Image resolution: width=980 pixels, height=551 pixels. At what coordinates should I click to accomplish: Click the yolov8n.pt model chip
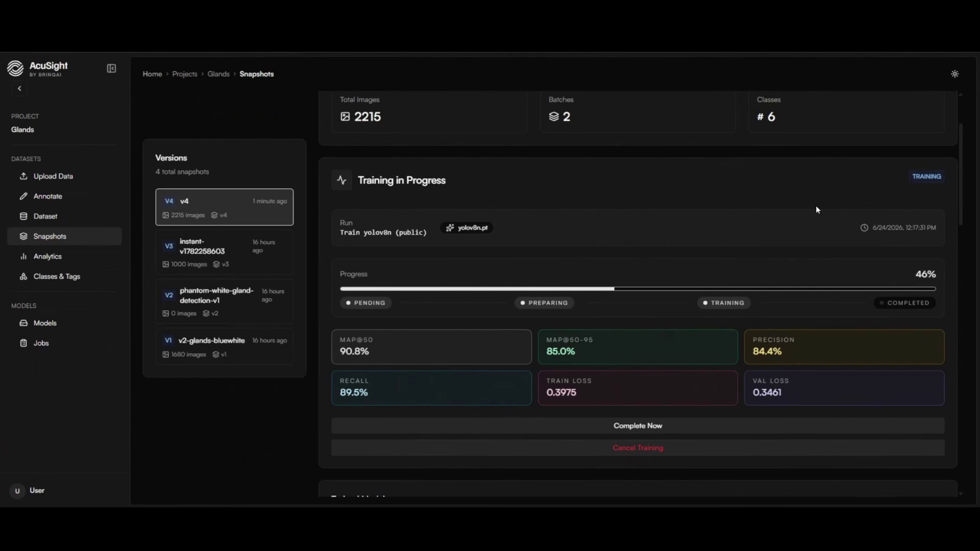(x=467, y=228)
